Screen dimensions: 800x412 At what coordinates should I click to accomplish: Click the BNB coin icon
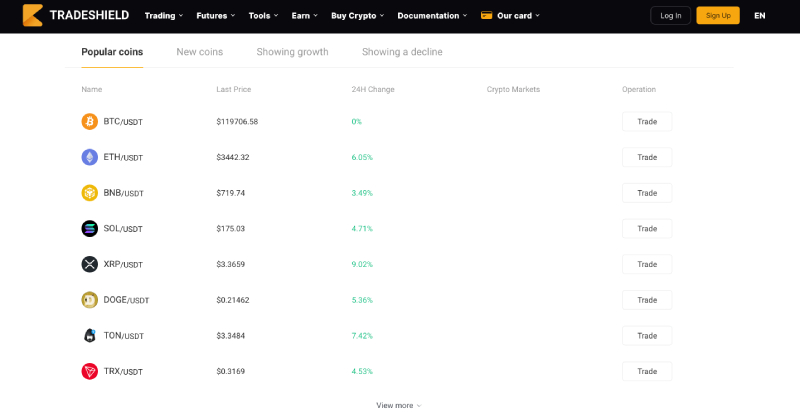pos(90,193)
